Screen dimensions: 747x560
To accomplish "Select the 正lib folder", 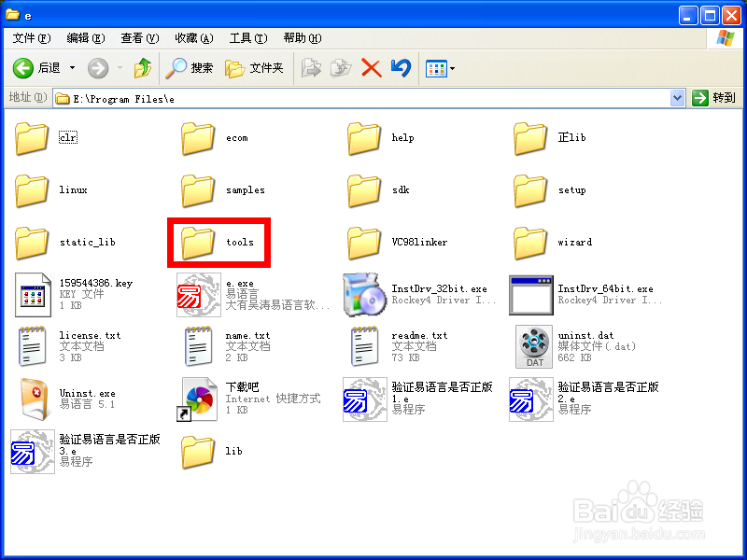I will coord(549,138).
